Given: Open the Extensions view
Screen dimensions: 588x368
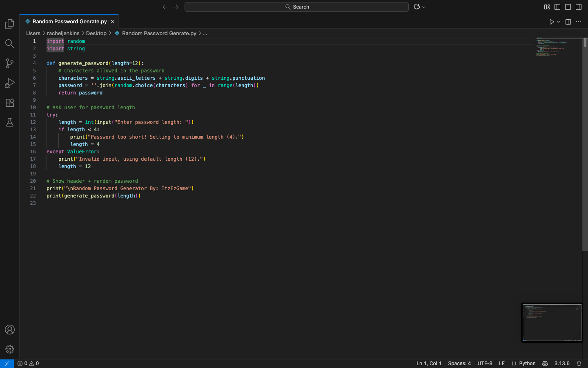Looking at the screenshot, I should 10,103.
